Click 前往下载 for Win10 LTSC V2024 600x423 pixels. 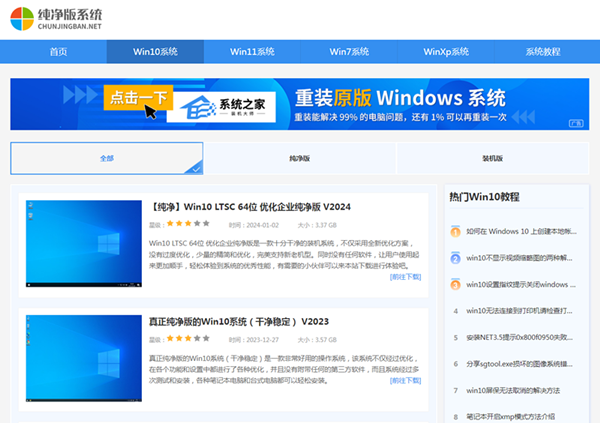405,277
